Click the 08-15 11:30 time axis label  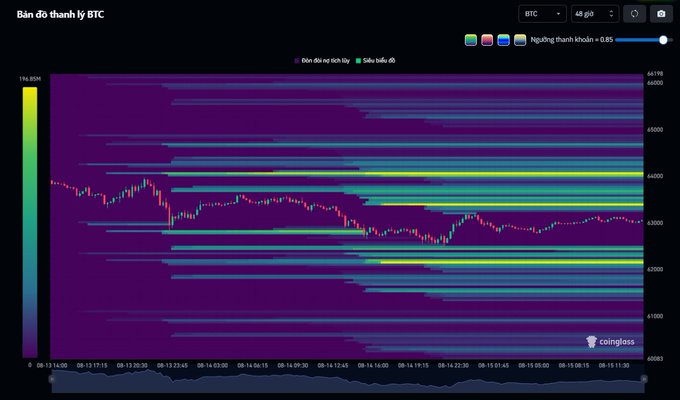[614, 366]
